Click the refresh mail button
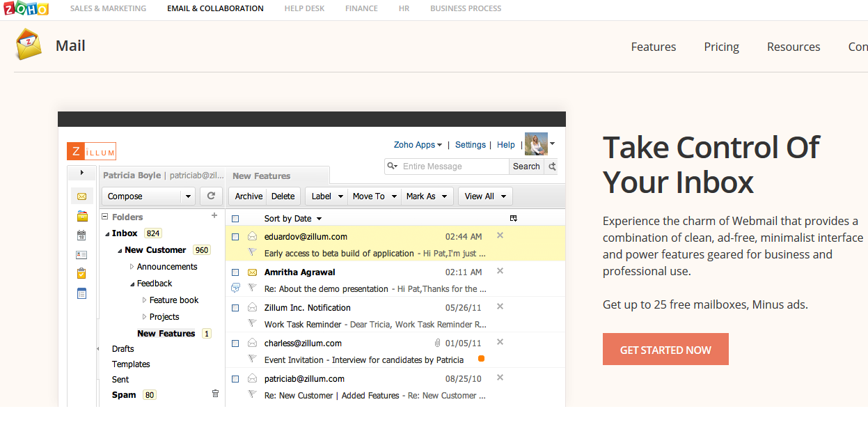 click(x=212, y=196)
